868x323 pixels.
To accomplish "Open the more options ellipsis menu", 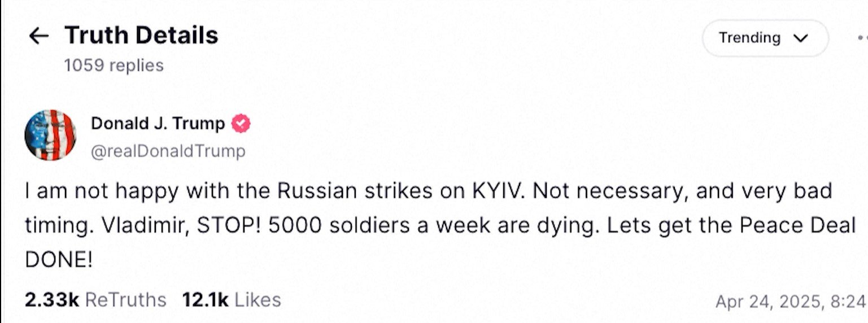I will click(862, 38).
